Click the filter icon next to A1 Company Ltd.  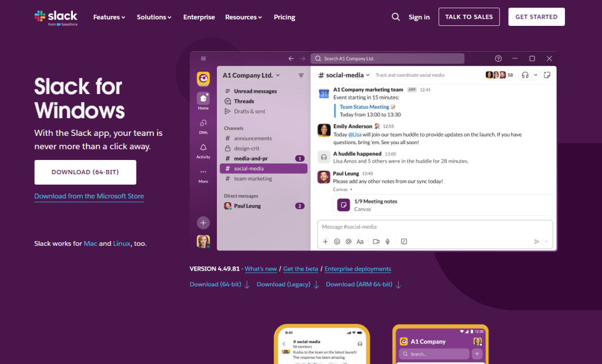tap(301, 76)
